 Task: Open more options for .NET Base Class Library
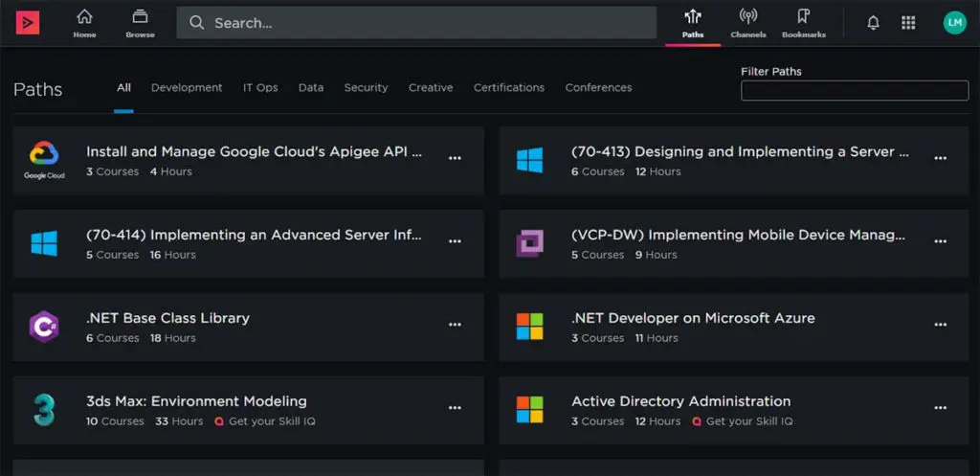click(455, 325)
